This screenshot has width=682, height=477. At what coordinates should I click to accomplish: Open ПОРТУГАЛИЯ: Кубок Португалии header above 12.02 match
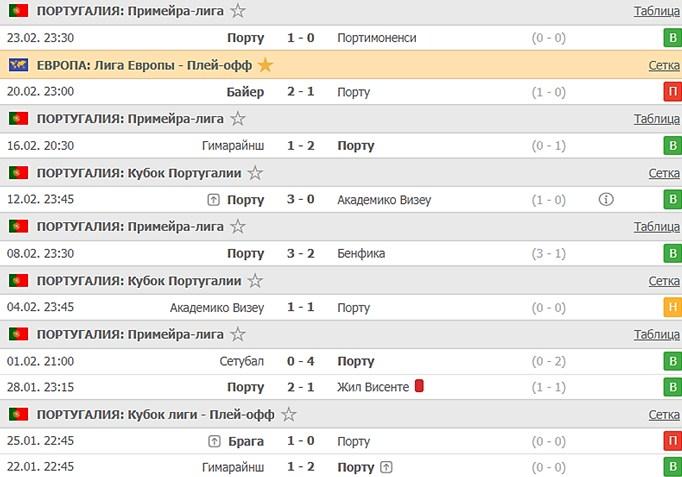pyautogui.click(x=139, y=173)
